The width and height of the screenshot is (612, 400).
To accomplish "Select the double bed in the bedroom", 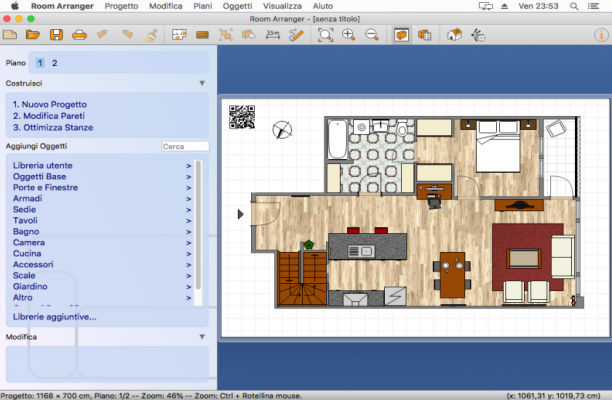I will pos(498,146).
